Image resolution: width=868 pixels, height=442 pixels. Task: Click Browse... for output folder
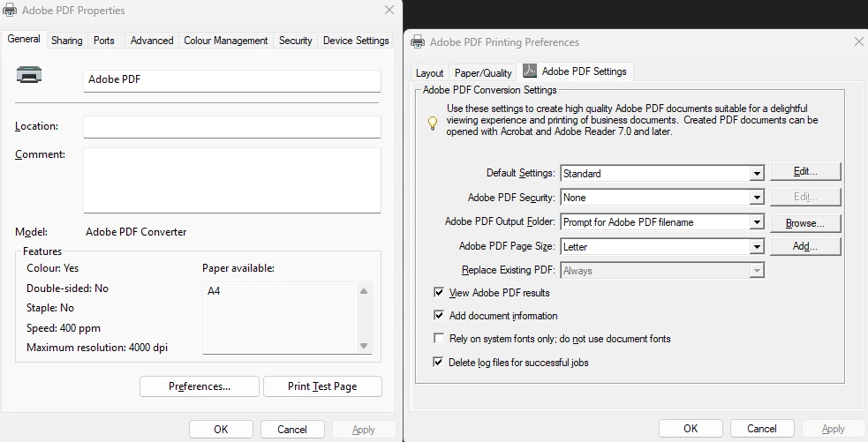click(805, 223)
